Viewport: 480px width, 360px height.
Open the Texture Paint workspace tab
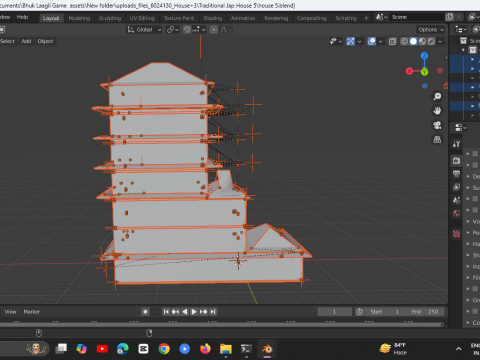[179, 18]
